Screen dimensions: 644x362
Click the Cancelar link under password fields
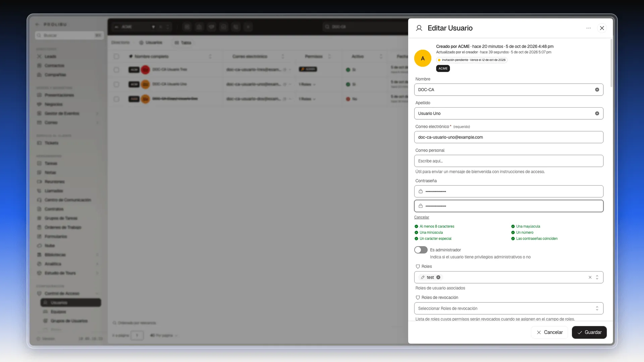[x=422, y=217]
